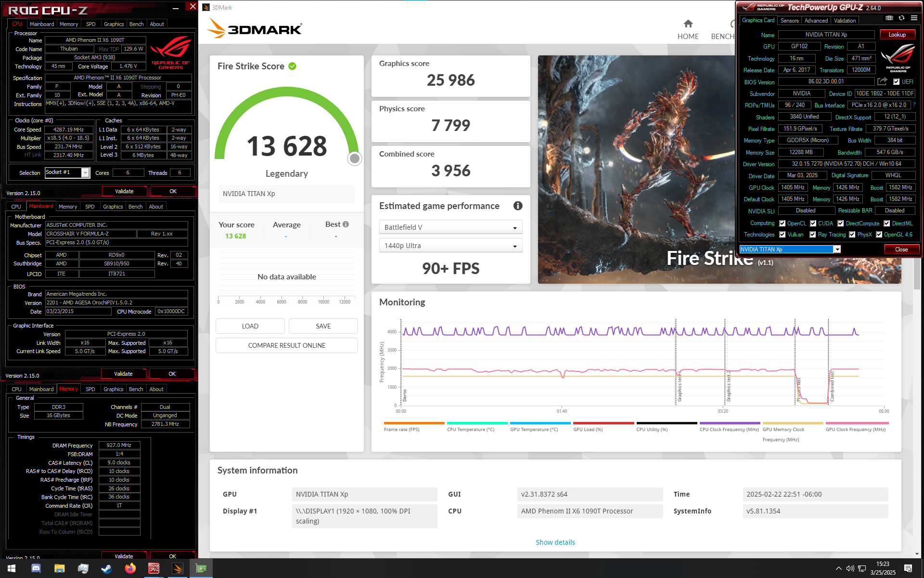Click the info icon beside Estimated game performance
924x578 pixels.
click(518, 206)
